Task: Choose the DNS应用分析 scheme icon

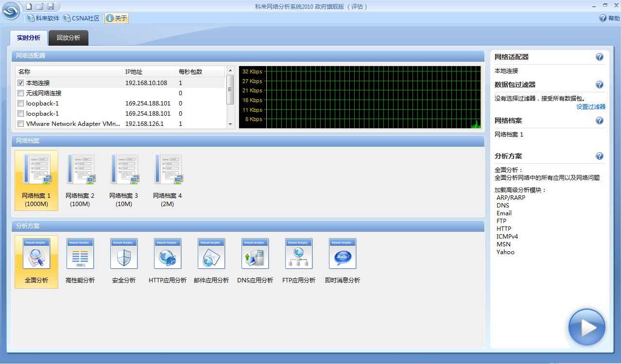Action: pos(255,254)
